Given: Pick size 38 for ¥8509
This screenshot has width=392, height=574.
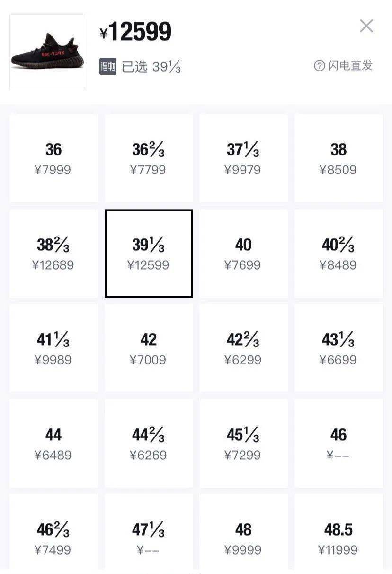Looking at the screenshot, I should (x=339, y=158).
